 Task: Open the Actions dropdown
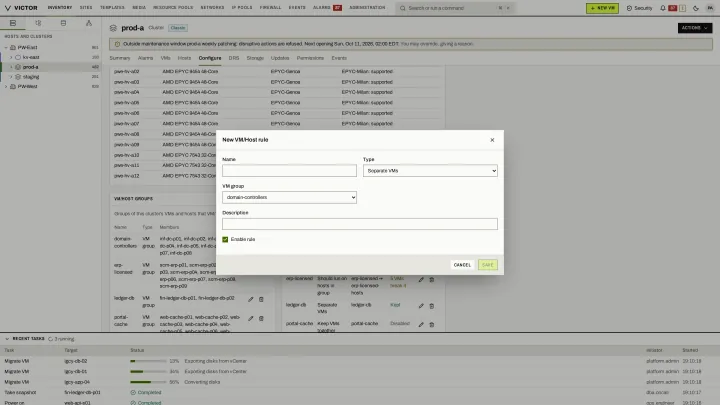click(x=694, y=28)
